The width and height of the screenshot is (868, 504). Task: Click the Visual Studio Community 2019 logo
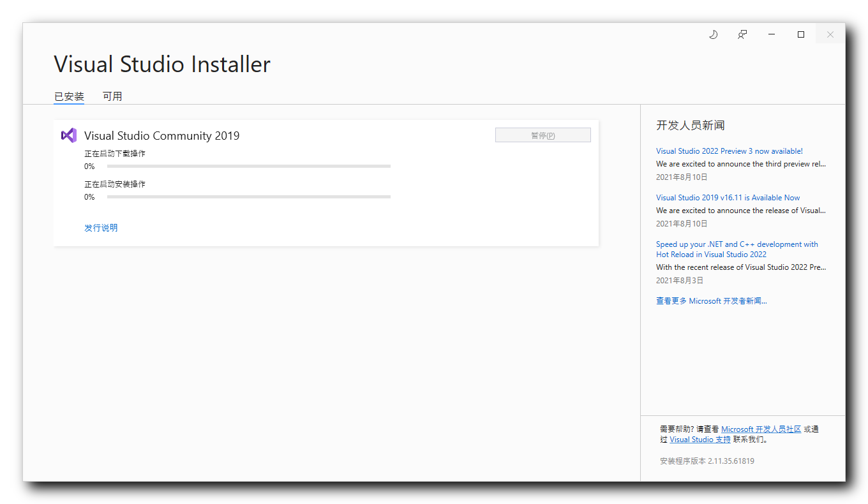point(69,135)
